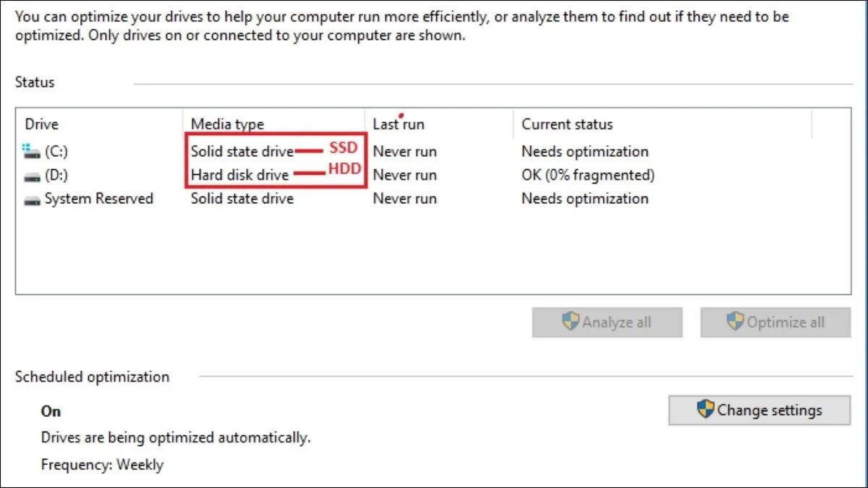The image size is (868, 488).
Task: Click Hard disk drive media type text
Action: [x=239, y=175]
